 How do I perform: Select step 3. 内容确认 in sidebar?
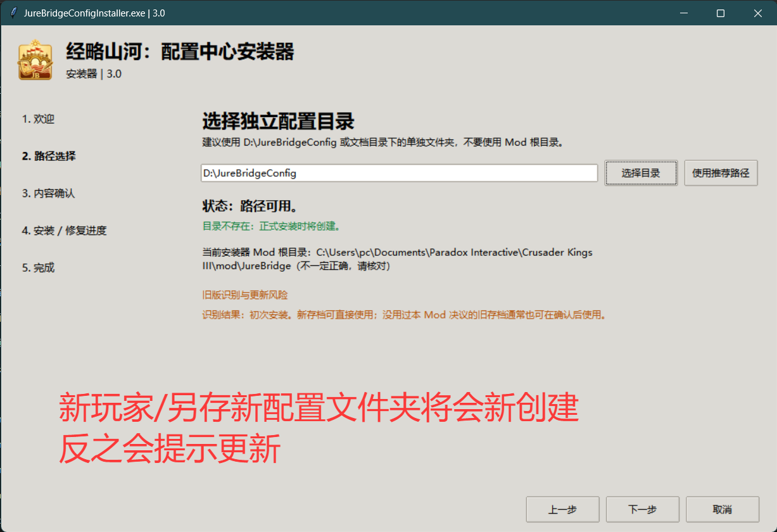click(x=48, y=193)
